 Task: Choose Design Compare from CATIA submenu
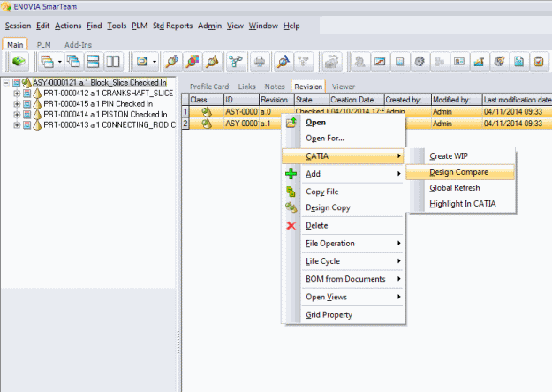pyautogui.click(x=460, y=172)
